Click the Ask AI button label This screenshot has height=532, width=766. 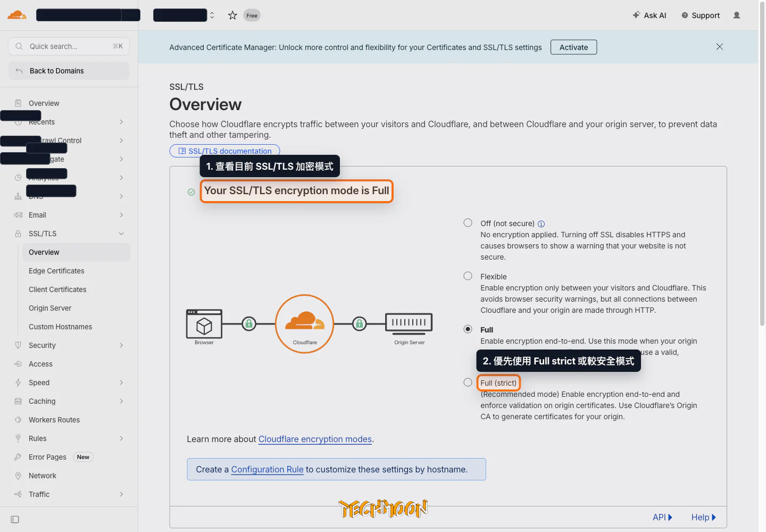[x=655, y=15]
